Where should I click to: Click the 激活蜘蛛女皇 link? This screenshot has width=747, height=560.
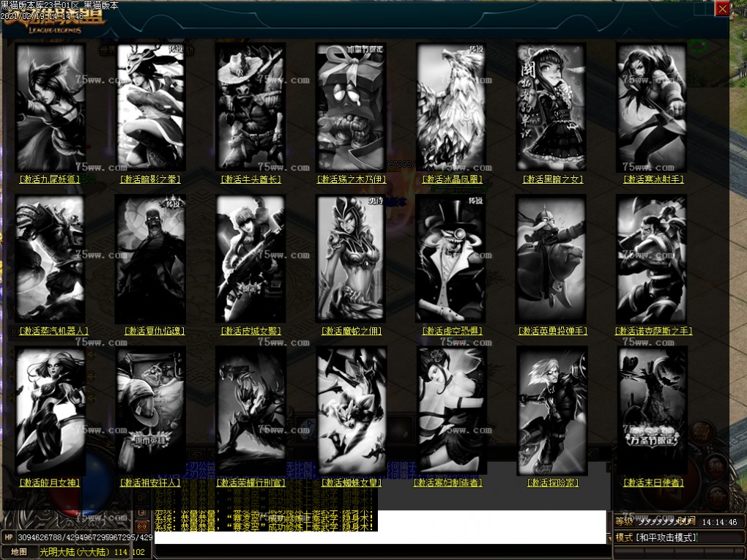pyautogui.click(x=352, y=482)
